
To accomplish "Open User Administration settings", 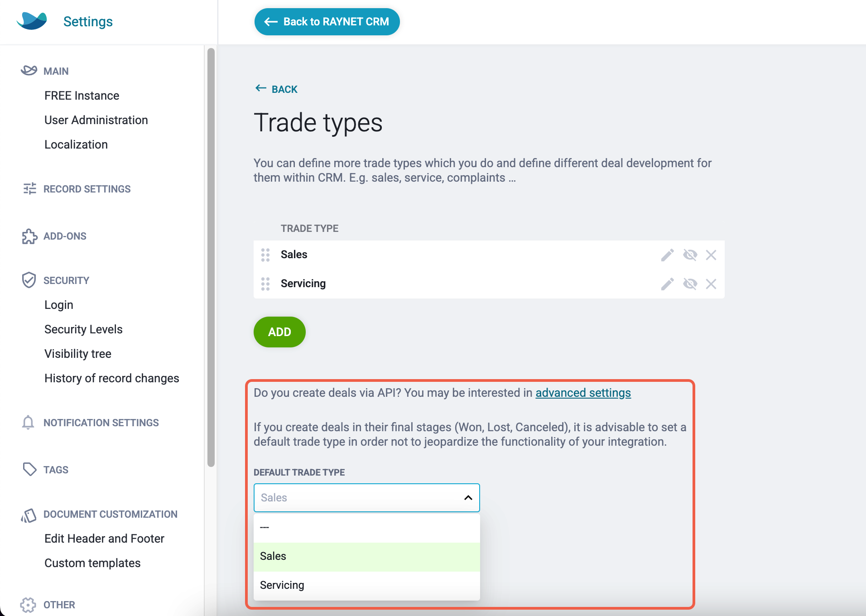I will click(x=96, y=120).
